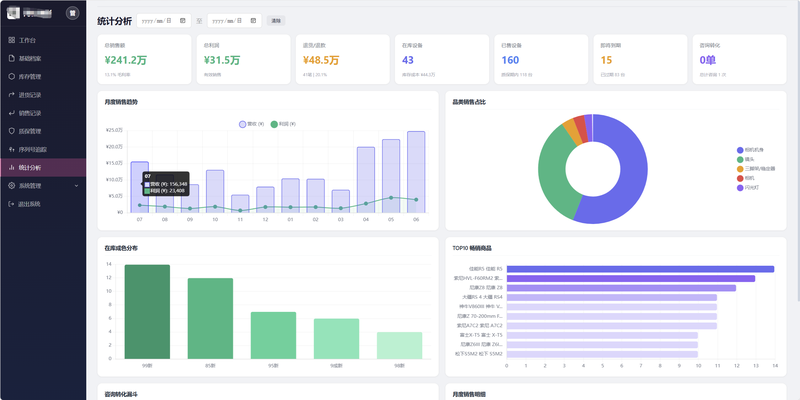
Task: Click the 进货记录 arrow icon
Action: (x=12, y=95)
